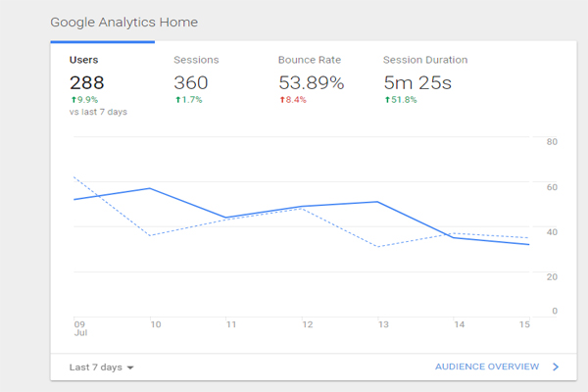Image resolution: width=588 pixels, height=392 pixels.
Task: Click the 5m 25s duration value
Action: point(417,83)
